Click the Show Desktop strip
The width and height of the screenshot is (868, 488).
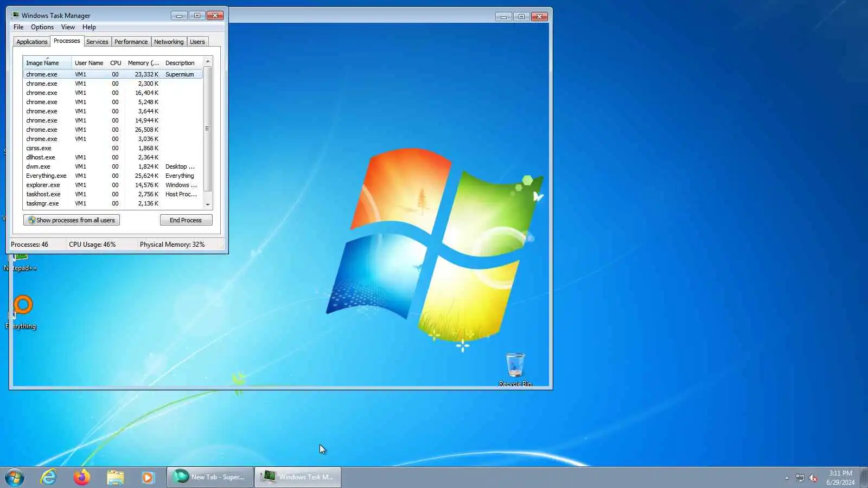[864, 477]
